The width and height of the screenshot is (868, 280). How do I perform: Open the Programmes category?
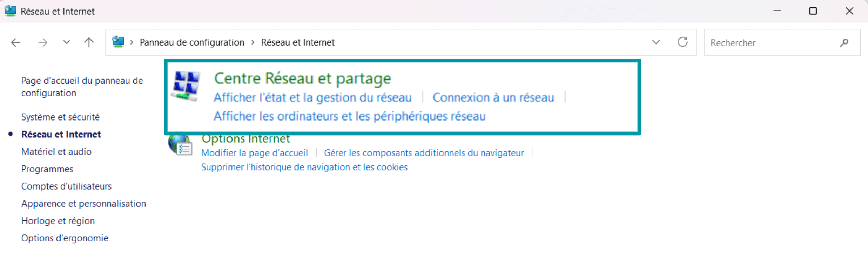pyautogui.click(x=47, y=169)
